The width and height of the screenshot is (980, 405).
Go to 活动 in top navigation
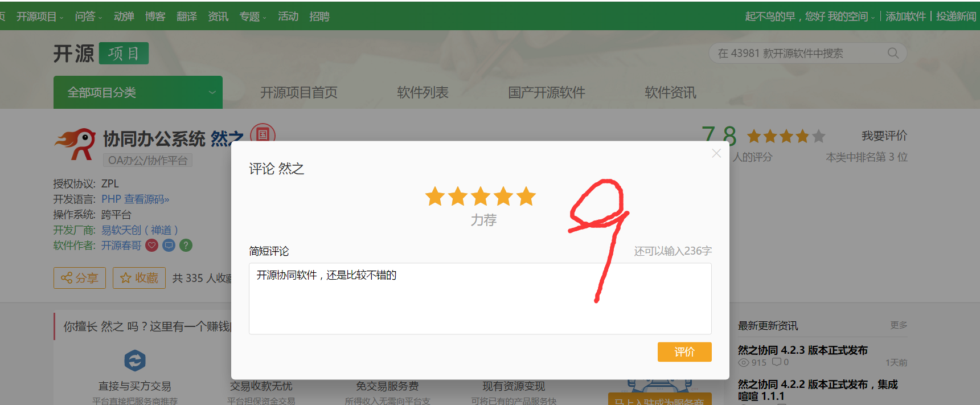pyautogui.click(x=288, y=17)
